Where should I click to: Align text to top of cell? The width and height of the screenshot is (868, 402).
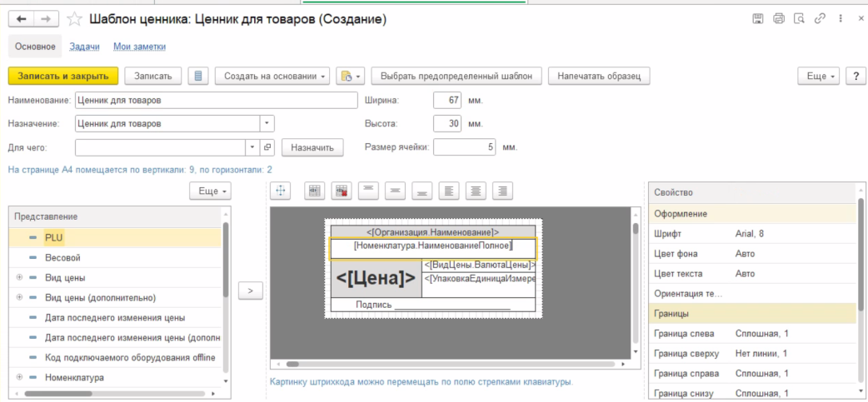368,191
